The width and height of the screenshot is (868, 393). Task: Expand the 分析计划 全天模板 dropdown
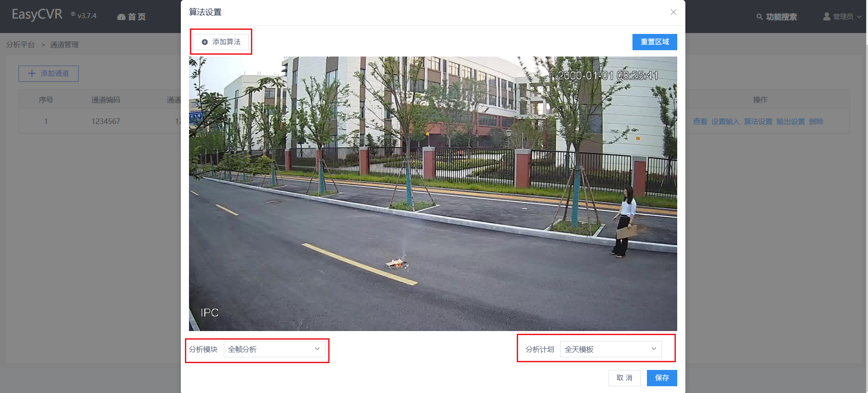pyautogui.click(x=611, y=349)
